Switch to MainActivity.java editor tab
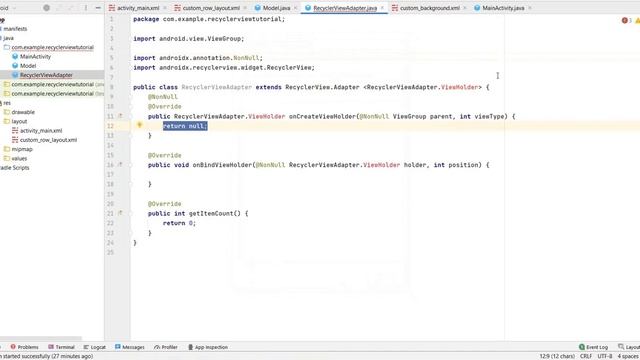The height and width of the screenshot is (360, 640). 503,8
